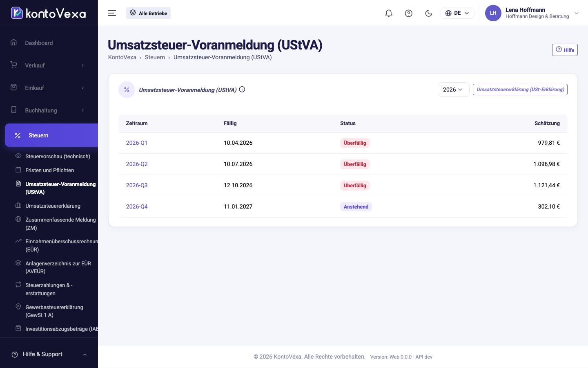Image resolution: width=588 pixels, height=368 pixels.
Task: Go to Fristen und Pflichten
Action: (49, 170)
